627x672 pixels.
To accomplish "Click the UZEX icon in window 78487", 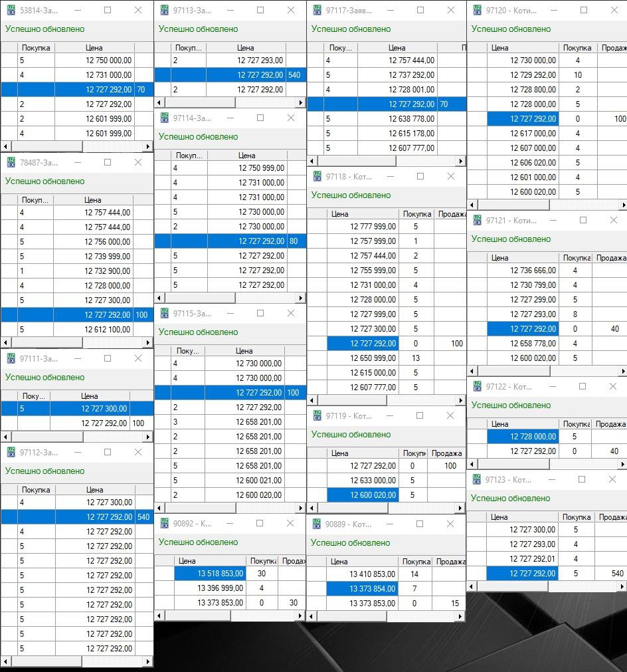I will click(x=11, y=162).
